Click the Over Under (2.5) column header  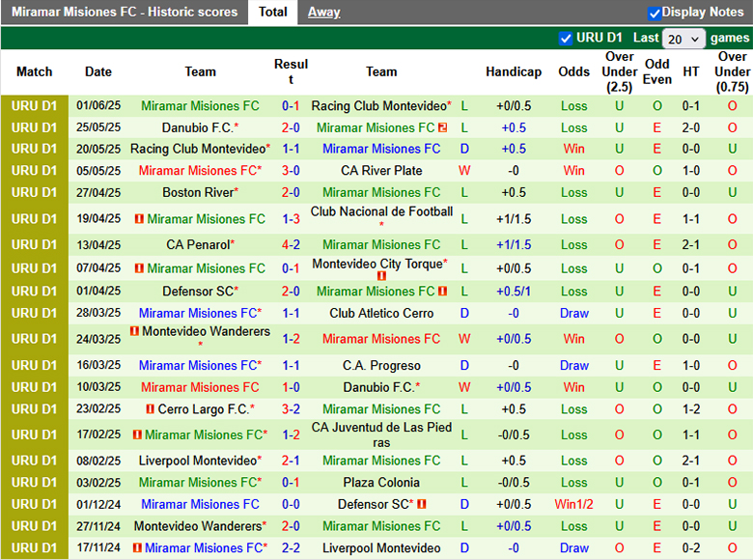click(x=620, y=72)
